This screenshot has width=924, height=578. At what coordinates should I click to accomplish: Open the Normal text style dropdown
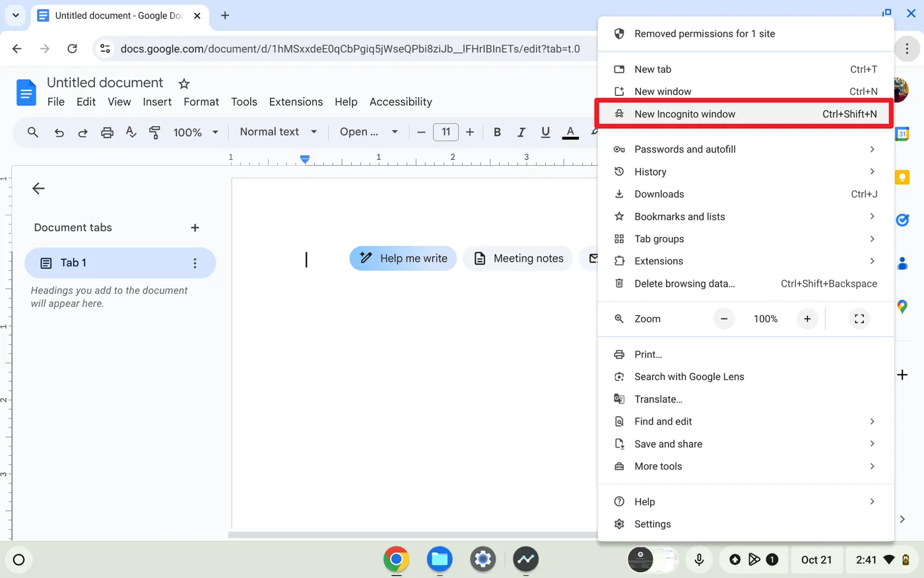click(x=278, y=132)
